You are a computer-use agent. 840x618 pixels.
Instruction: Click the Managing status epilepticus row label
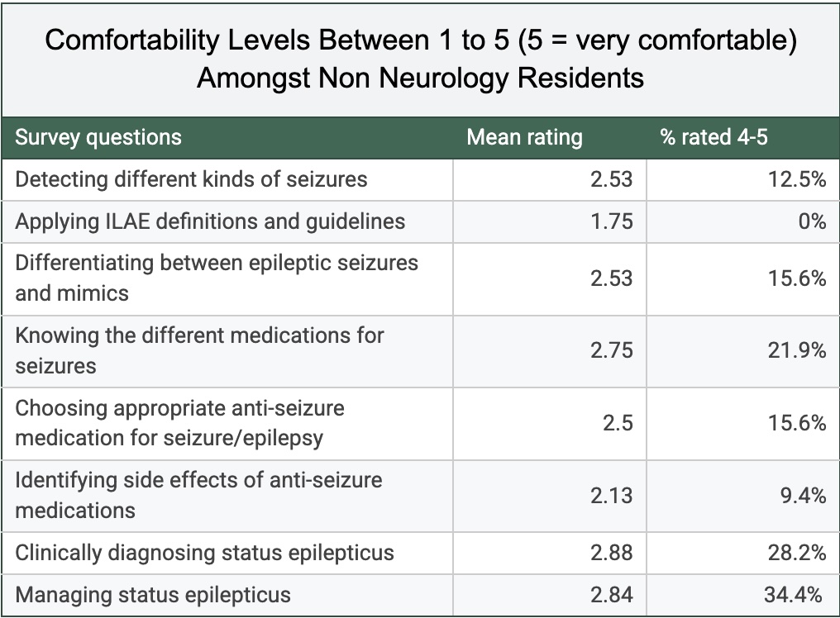(153, 595)
